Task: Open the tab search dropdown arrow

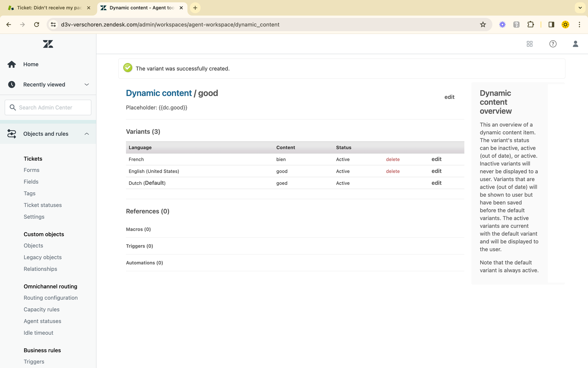Action: [x=580, y=8]
